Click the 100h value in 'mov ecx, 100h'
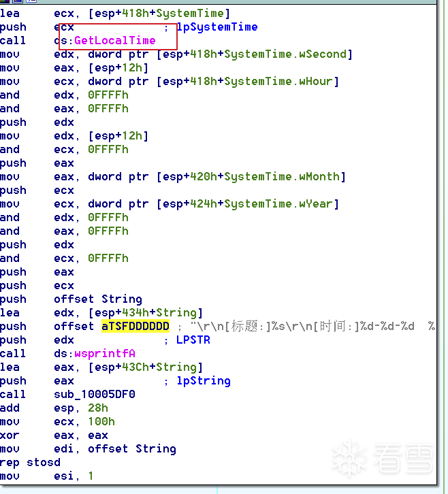Image resolution: width=448 pixels, height=494 pixels. 101,422
